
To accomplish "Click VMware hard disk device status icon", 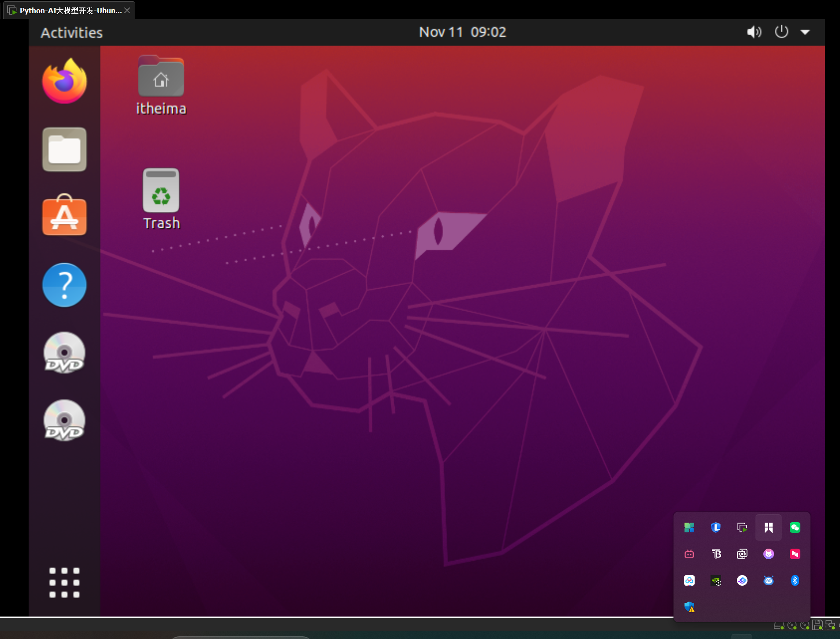I will coord(779,625).
